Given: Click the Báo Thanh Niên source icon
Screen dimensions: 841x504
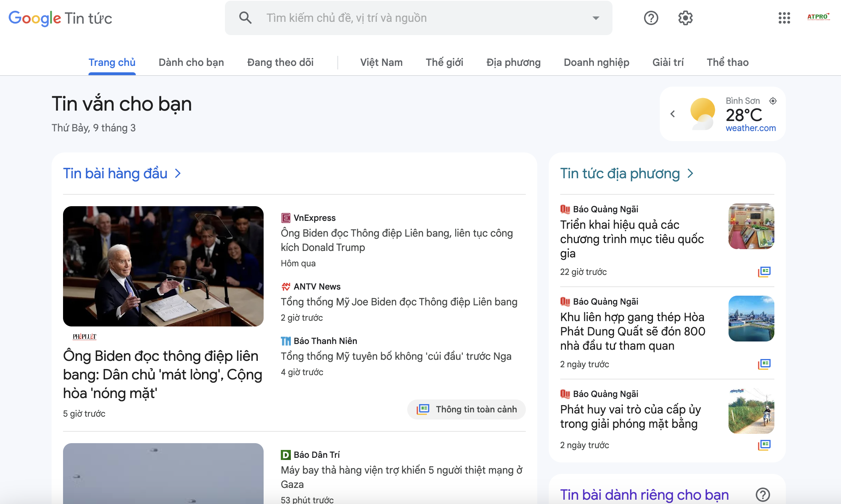Looking at the screenshot, I should coord(285,341).
